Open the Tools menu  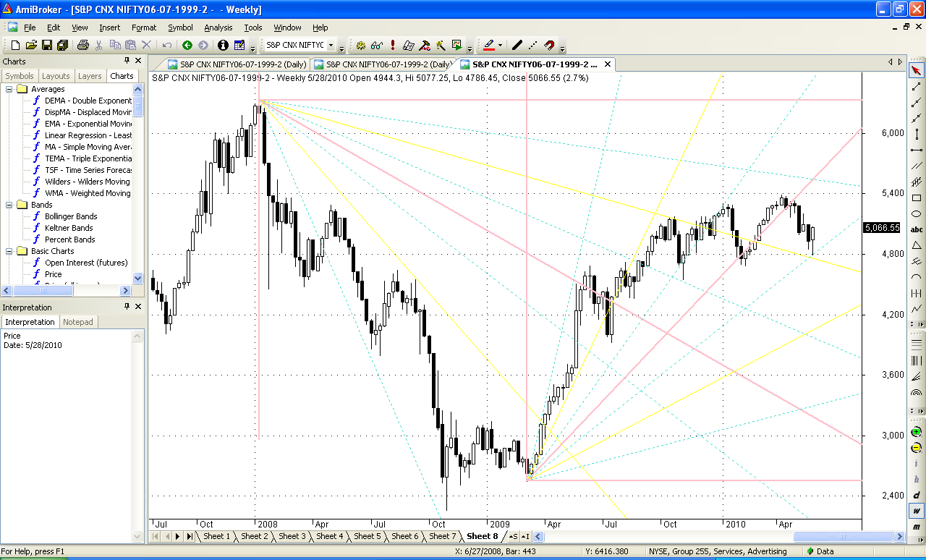[253, 27]
